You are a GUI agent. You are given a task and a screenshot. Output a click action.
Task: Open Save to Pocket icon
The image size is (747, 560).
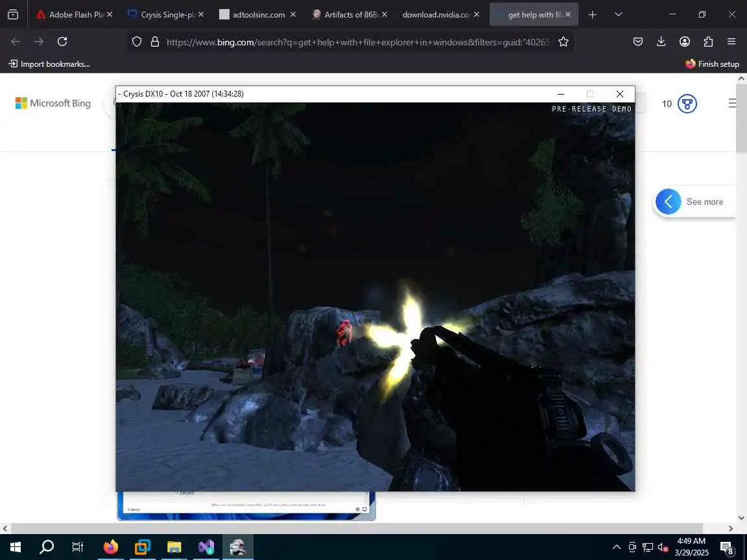click(x=638, y=42)
